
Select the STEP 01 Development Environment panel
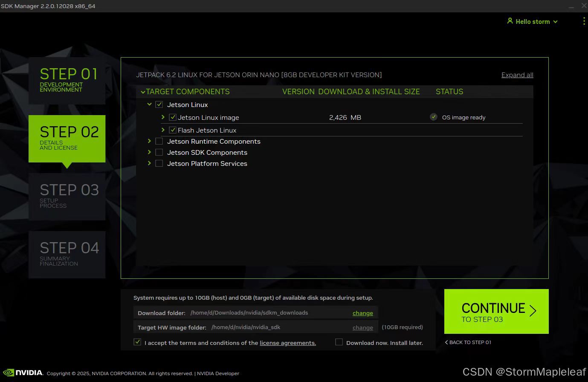pyautogui.click(x=67, y=80)
